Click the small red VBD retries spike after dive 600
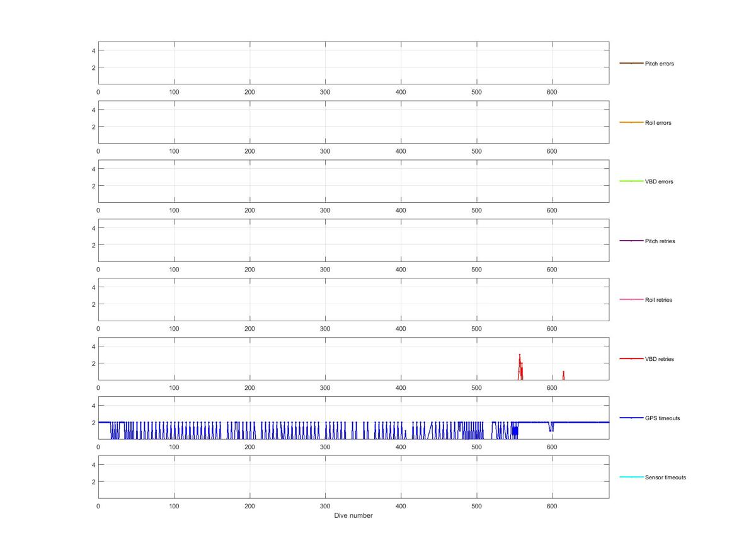 563,375
